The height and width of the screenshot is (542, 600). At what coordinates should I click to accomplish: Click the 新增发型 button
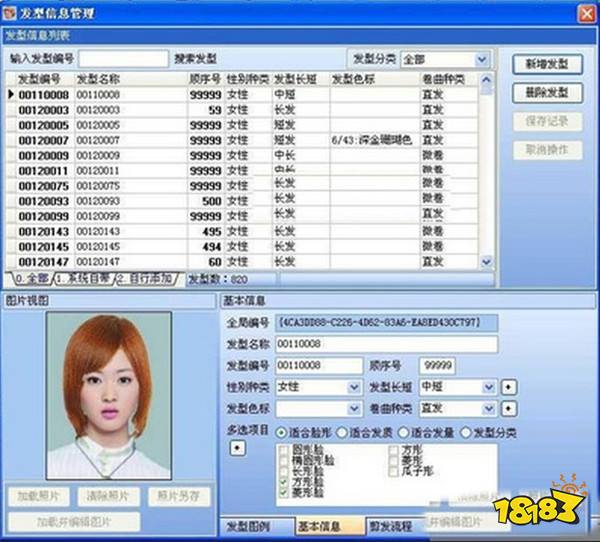(546, 63)
